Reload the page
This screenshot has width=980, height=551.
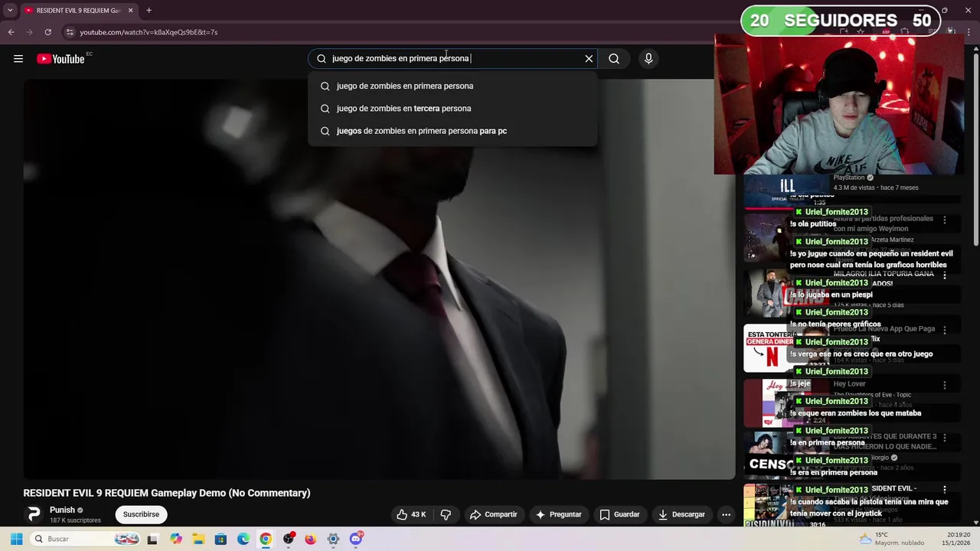(x=47, y=32)
